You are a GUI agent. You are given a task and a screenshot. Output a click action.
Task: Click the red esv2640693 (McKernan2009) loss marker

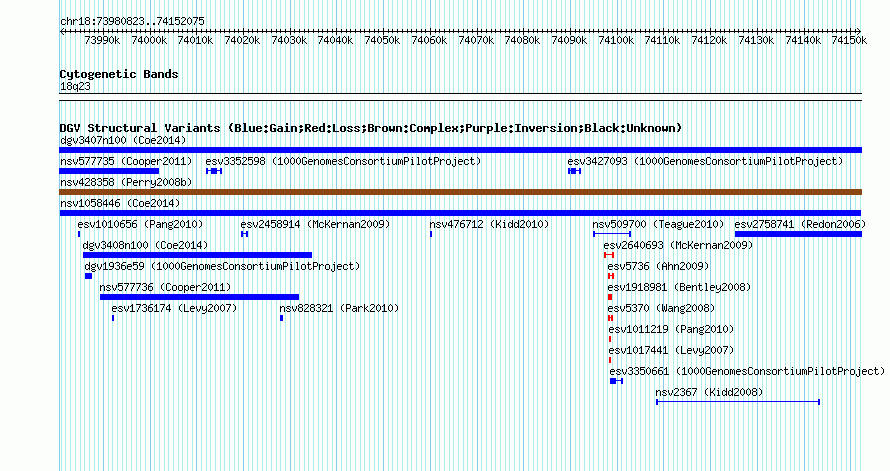click(x=609, y=255)
